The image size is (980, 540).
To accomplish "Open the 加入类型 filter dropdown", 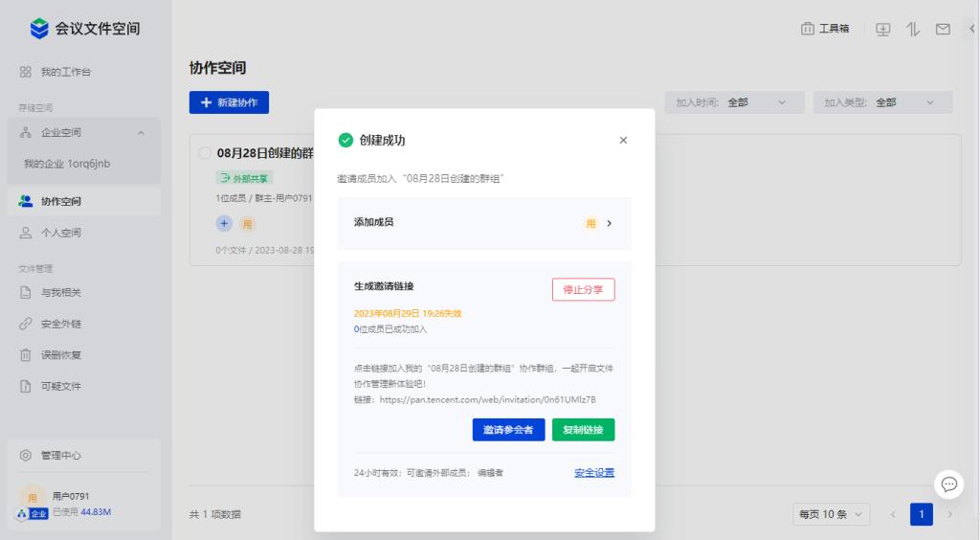I will pyautogui.click(x=882, y=102).
